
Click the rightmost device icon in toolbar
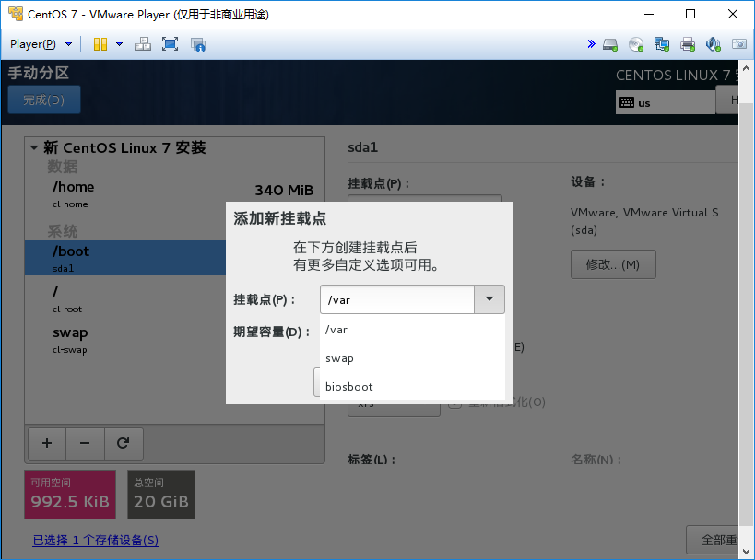coord(739,44)
